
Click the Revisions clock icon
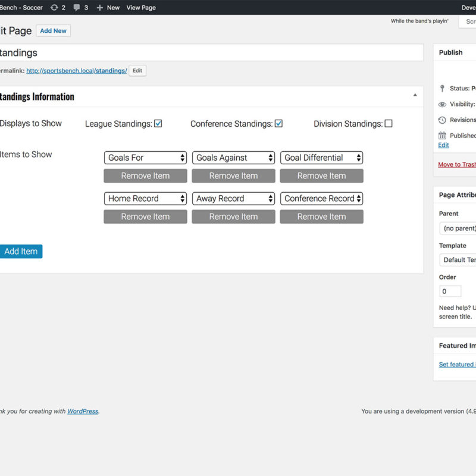click(442, 120)
